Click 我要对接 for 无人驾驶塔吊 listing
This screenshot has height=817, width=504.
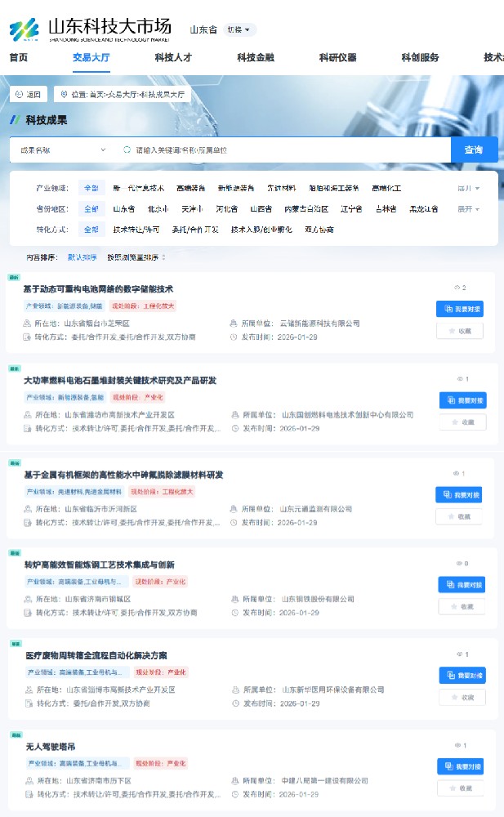(461, 766)
